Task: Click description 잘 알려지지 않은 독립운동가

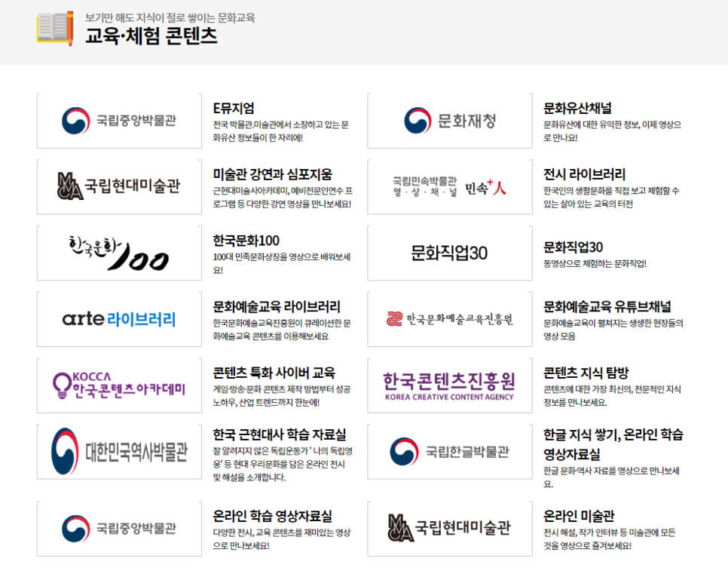Action: [283, 464]
